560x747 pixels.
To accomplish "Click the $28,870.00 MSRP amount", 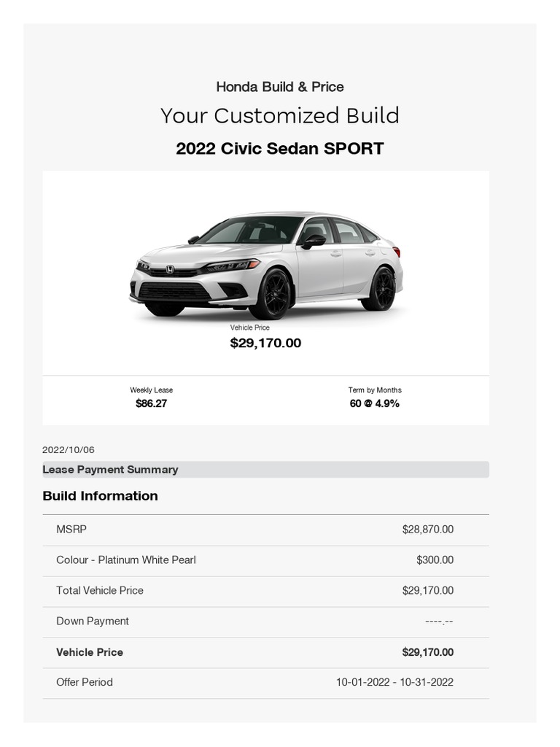I will [427, 530].
